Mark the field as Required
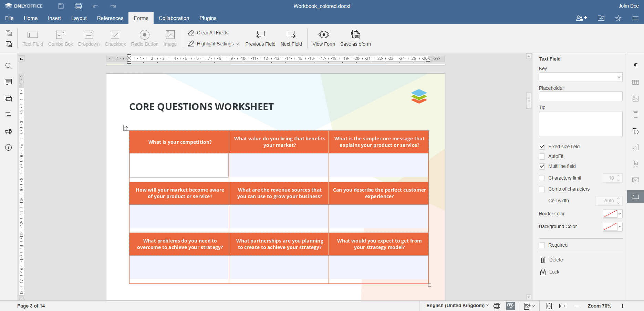 542,245
